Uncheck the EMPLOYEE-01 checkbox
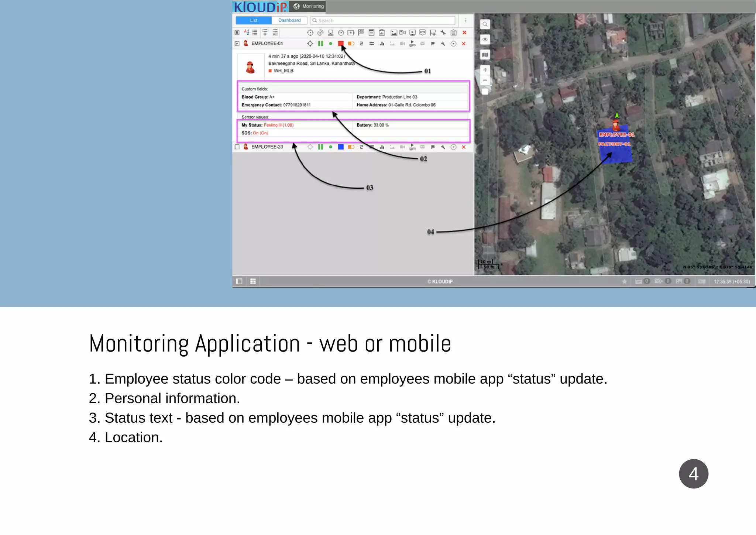This screenshot has height=535, width=756. 237,44
